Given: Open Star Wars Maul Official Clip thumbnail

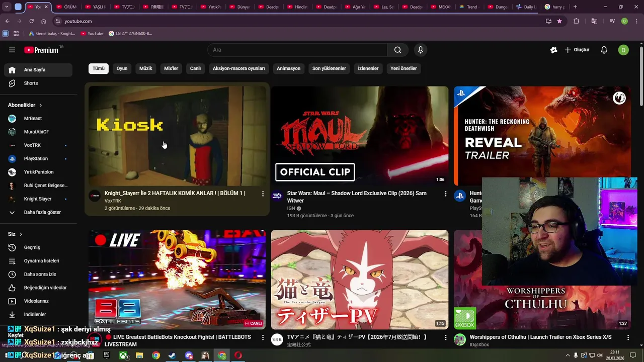Looking at the screenshot, I should tap(360, 136).
